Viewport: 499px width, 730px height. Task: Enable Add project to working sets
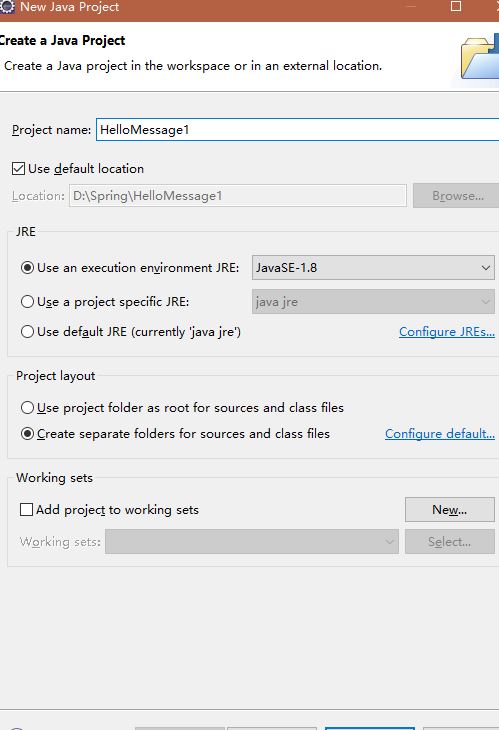pos(27,509)
